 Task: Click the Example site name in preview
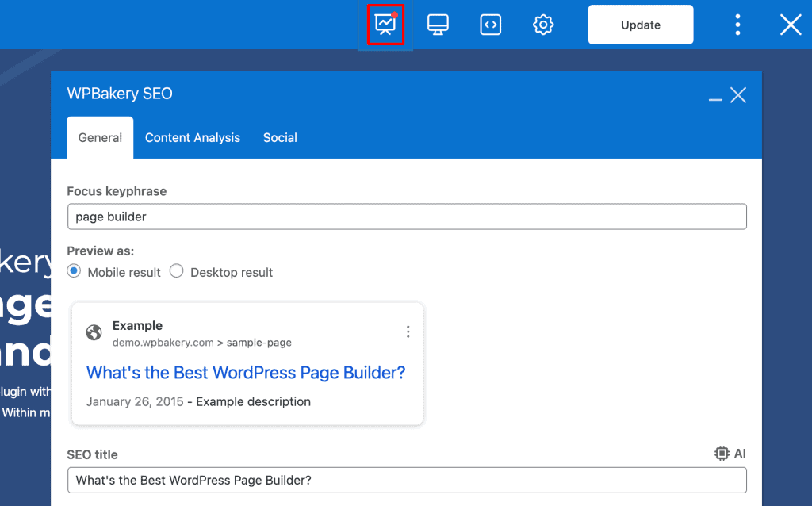(x=137, y=326)
